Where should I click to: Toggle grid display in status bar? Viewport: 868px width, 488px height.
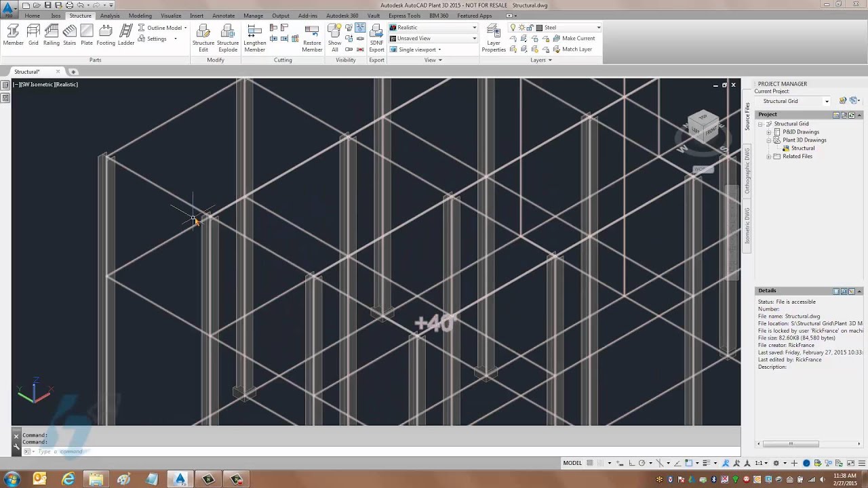coord(590,464)
